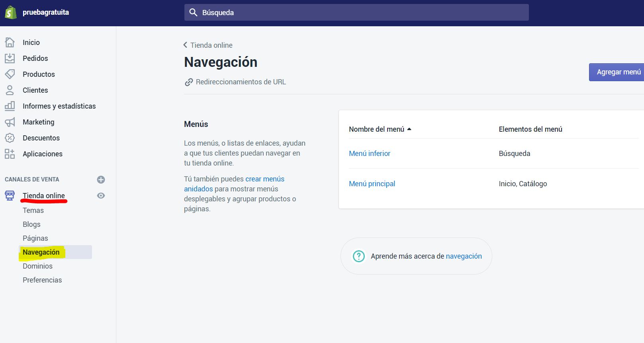Add a sales channel with plus icon
Image resolution: width=644 pixels, height=343 pixels.
coord(101,179)
